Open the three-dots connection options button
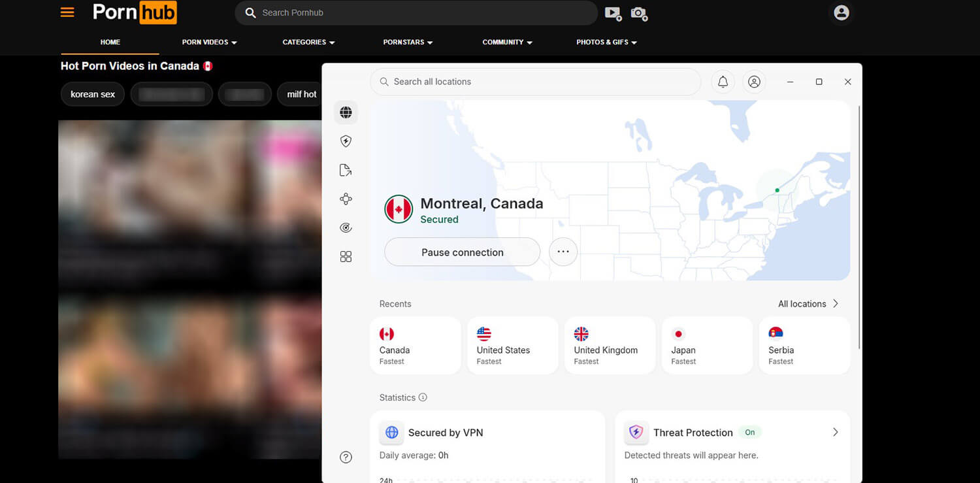 pyautogui.click(x=563, y=252)
